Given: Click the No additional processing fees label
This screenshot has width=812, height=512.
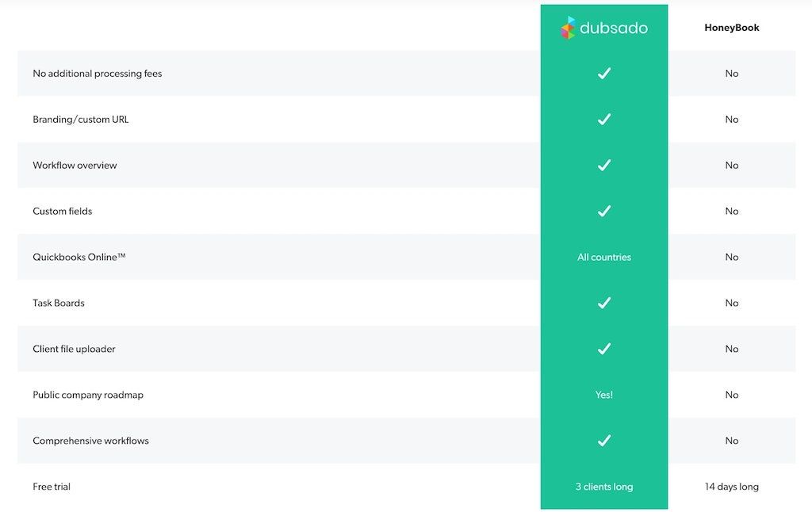Looking at the screenshot, I should click(97, 74).
